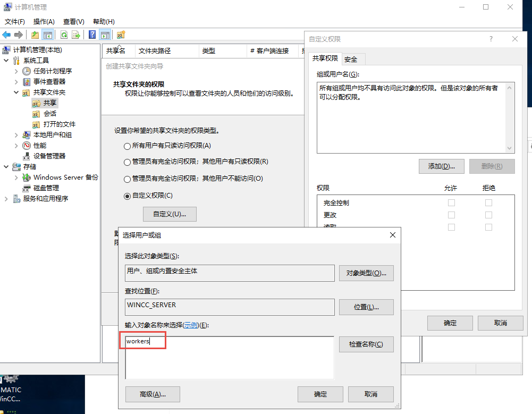Select the 设备管理器 icon in tree
Viewport: 532px width, 414px height.
point(27,156)
